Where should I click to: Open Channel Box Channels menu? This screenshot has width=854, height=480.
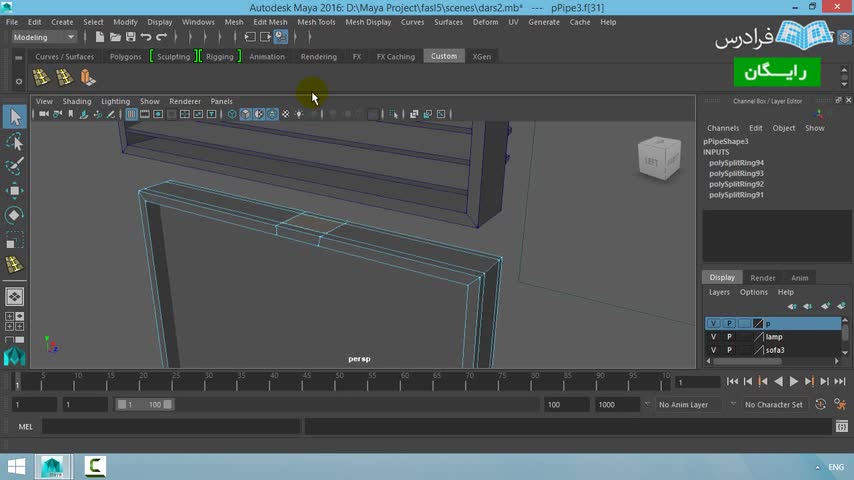pyautogui.click(x=723, y=128)
